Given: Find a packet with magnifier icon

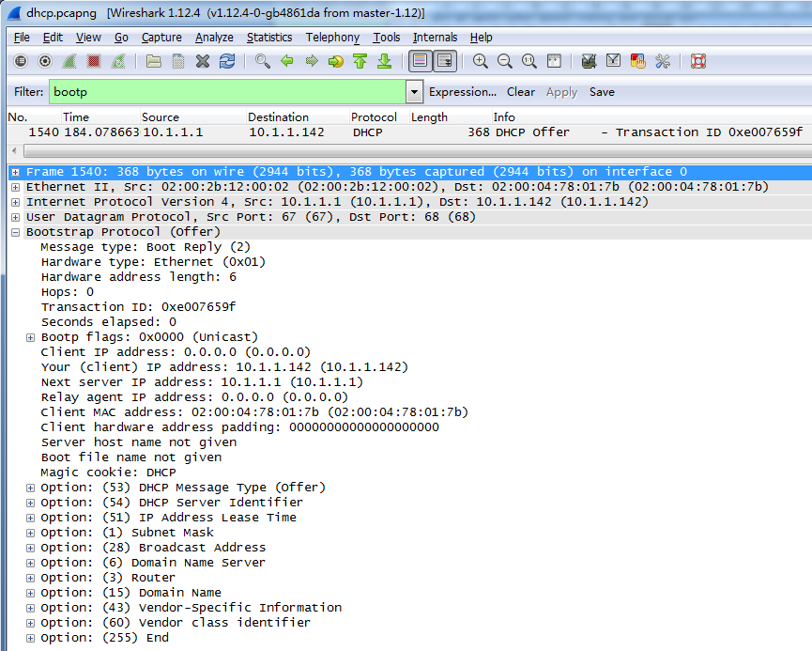Looking at the screenshot, I should tap(263, 61).
